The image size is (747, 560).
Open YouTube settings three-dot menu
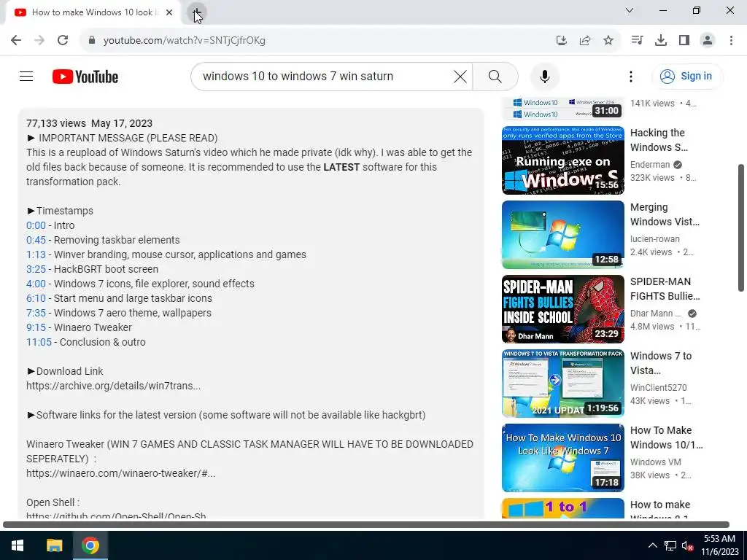tap(631, 76)
